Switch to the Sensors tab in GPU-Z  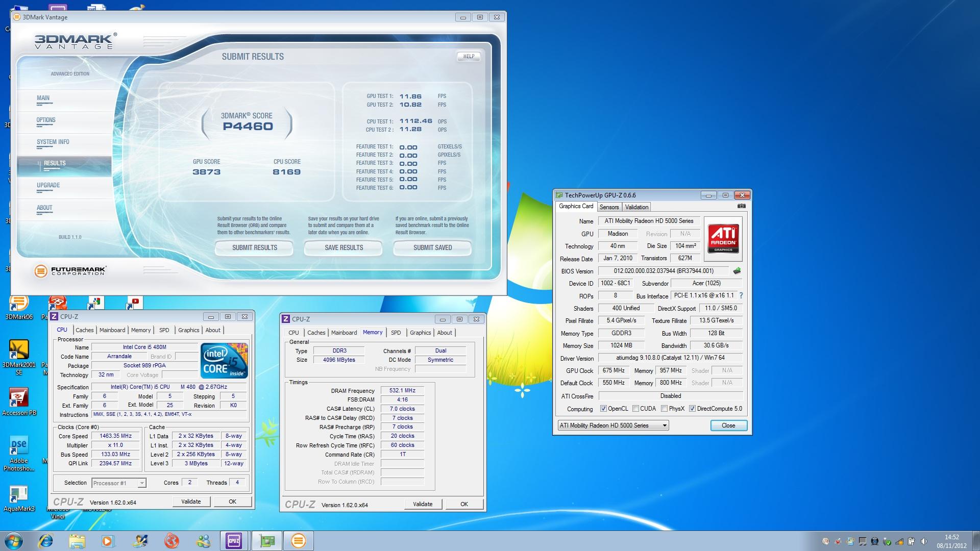point(609,207)
